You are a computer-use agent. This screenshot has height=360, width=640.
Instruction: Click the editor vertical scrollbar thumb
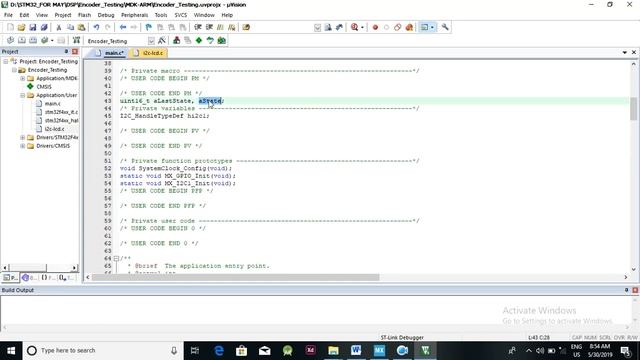click(633, 109)
